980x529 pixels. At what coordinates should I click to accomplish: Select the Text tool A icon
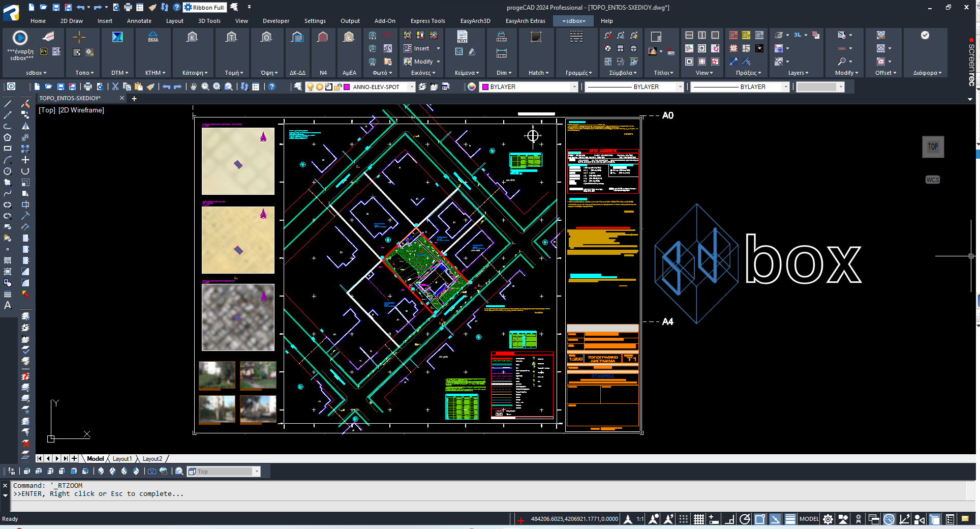[x=8, y=305]
